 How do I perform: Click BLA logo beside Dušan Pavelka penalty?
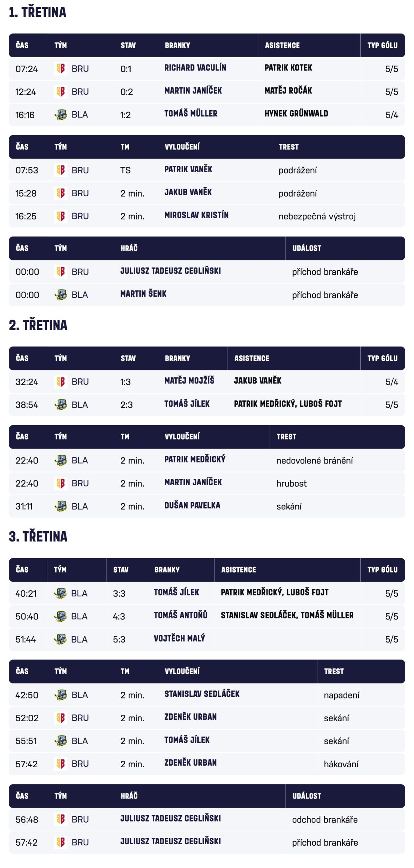(x=61, y=506)
